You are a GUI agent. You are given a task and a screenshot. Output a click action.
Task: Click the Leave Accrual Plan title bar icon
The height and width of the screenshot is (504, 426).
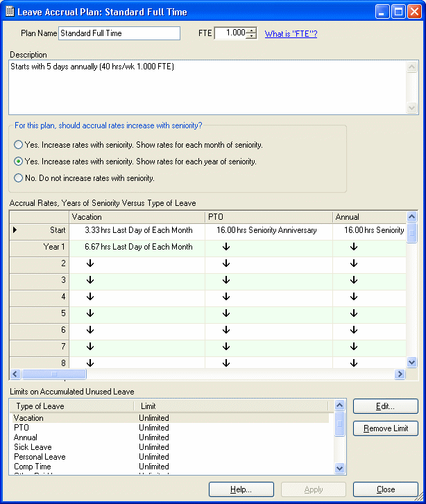pyautogui.click(x=9, y=12)
